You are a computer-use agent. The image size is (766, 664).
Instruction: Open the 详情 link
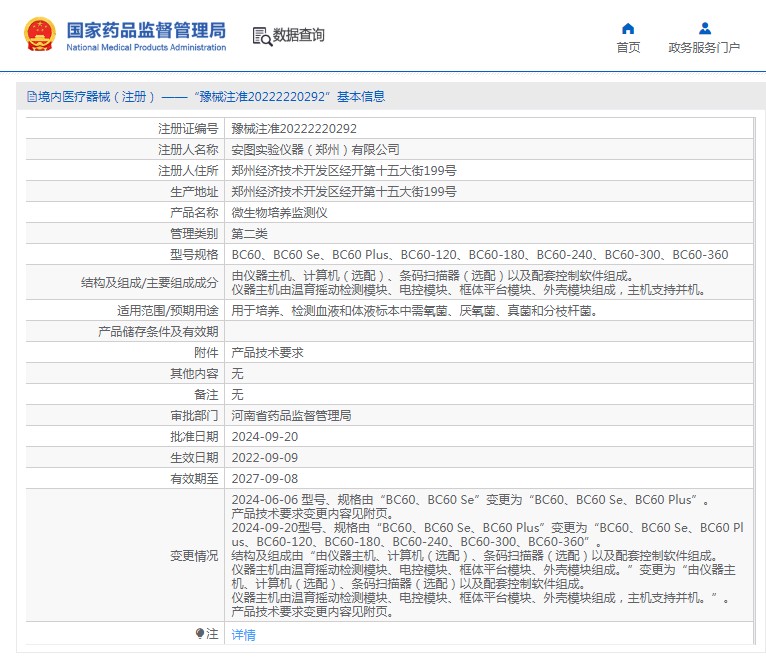click(243, 635)
